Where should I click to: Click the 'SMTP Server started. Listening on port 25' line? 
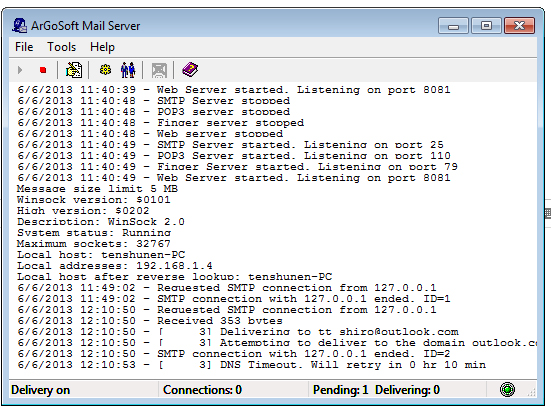(231, 145)
